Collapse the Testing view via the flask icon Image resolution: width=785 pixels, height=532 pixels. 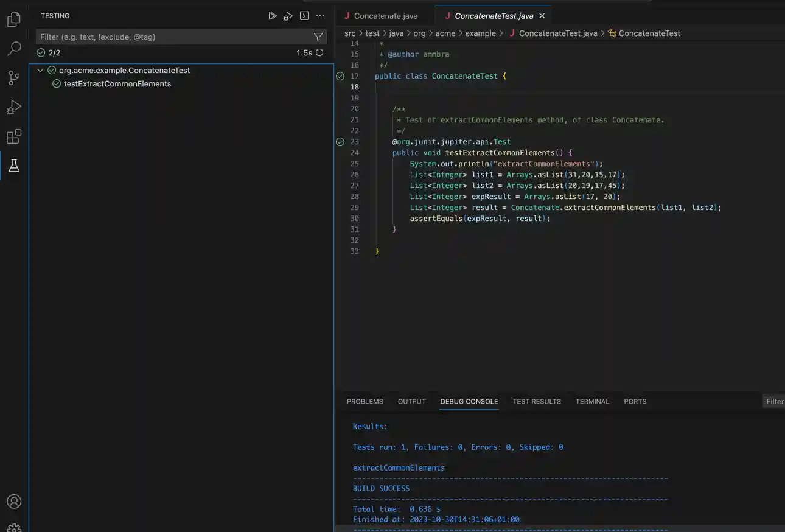point(14,166)
